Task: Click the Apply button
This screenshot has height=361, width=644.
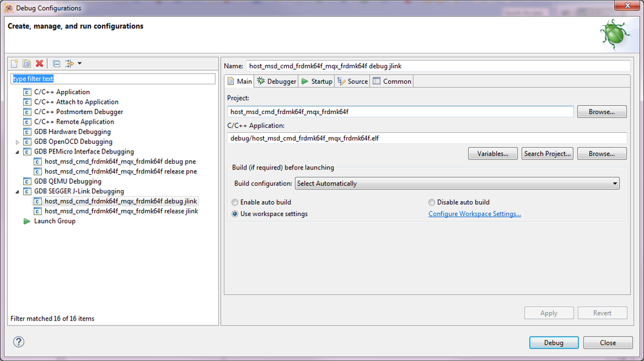Action: click(x=549, y=313)
